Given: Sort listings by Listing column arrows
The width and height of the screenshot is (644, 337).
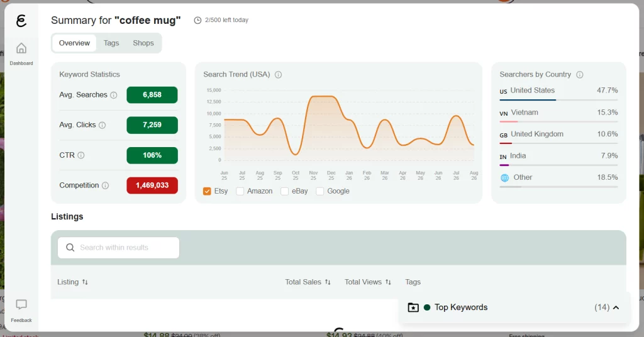Looking at the screenshot, I should tap(85, 282).
